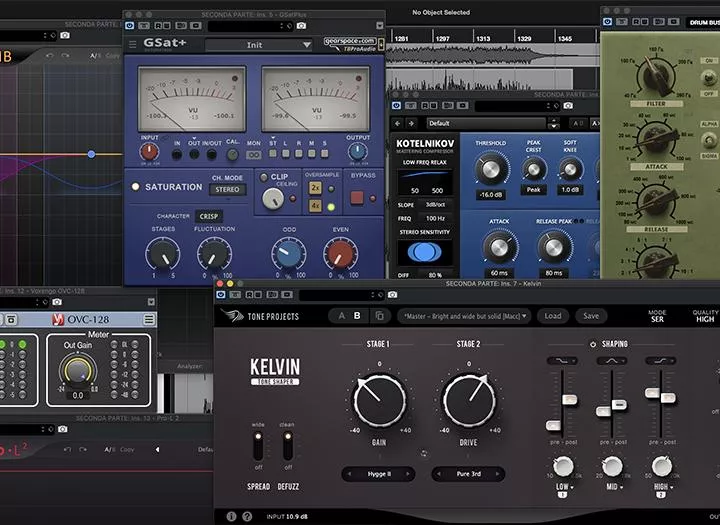The image size is (720, 525).
Task: Toggle the Kelvin Shaping power icon
Action: [593, 344]
